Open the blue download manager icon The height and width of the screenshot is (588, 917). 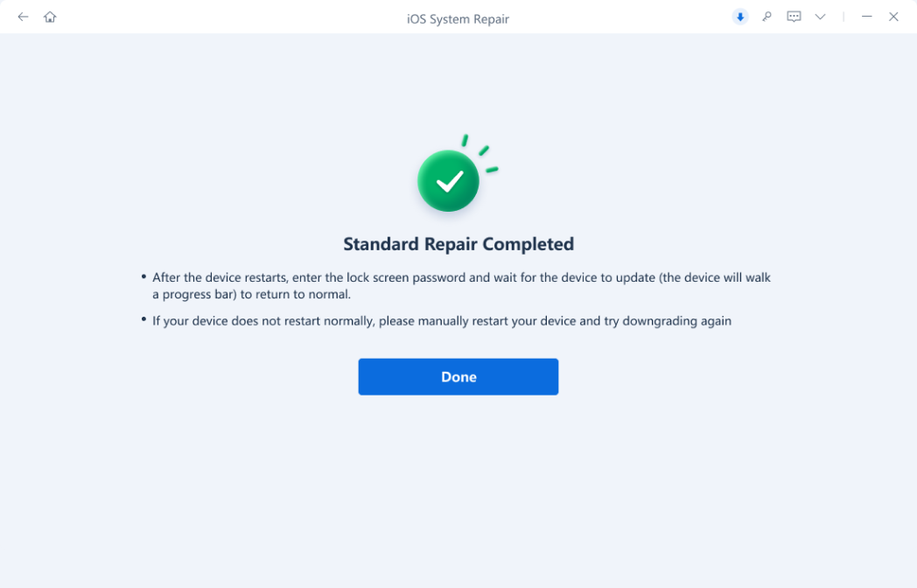pyautogui.click(x=740, y=17)
